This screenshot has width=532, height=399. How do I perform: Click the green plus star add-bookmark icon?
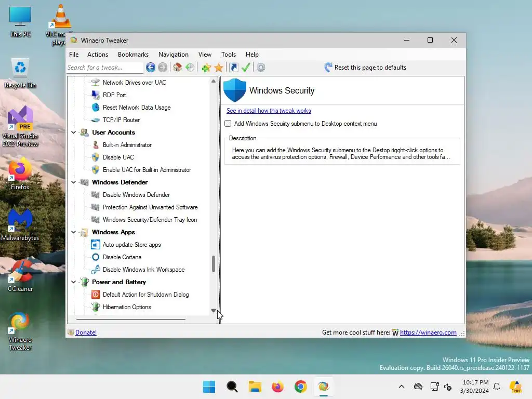tap(206, 68)
